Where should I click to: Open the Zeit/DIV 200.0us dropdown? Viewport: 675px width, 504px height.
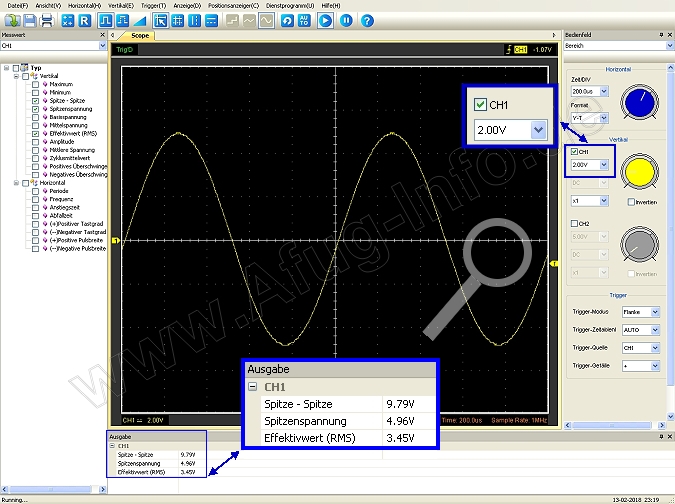pos(604,91)
